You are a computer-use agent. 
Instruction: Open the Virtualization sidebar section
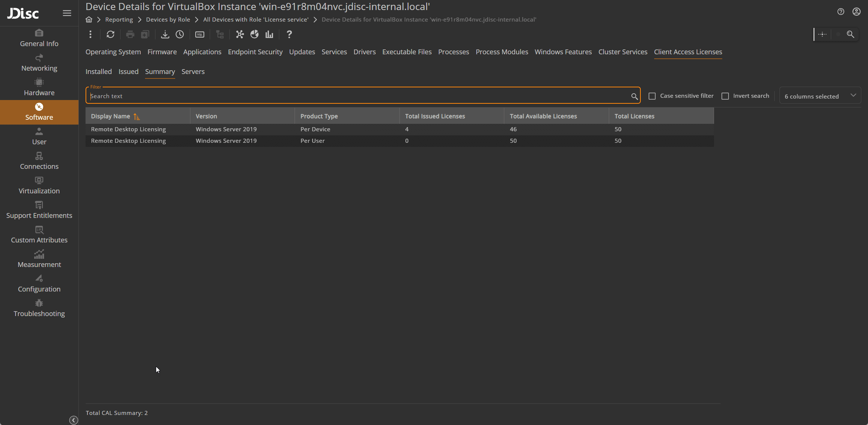[x=39, y=186]
